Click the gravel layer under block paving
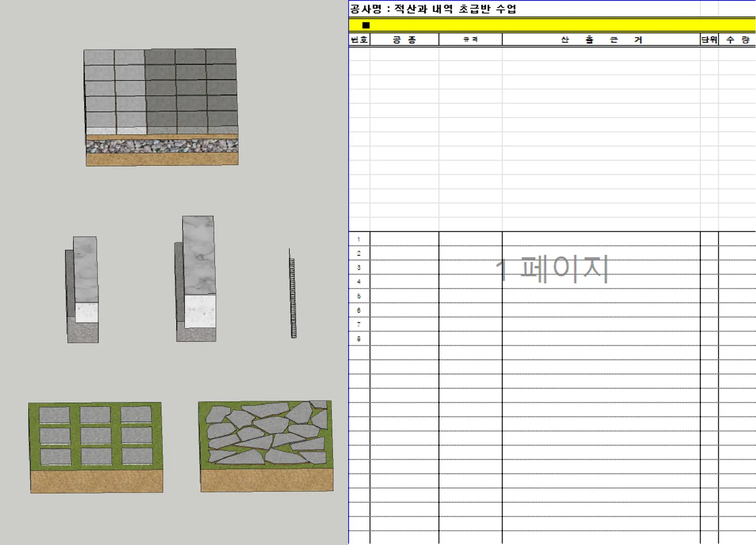 (162, 146)
